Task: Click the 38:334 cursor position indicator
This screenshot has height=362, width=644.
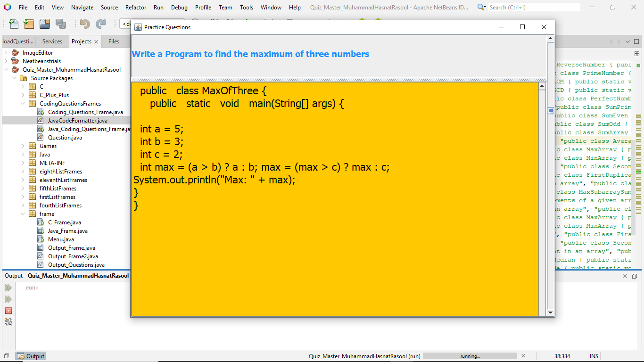Action: (562, 356)
